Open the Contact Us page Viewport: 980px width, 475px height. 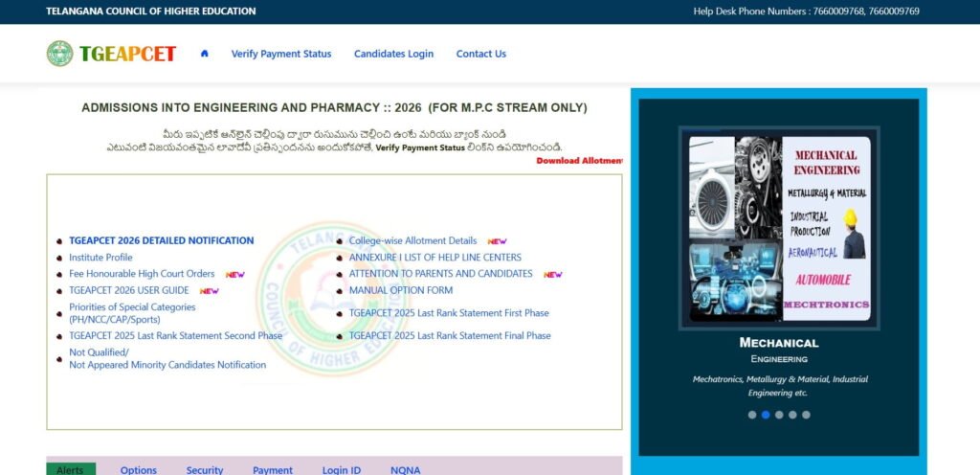(x=481, y=54)
